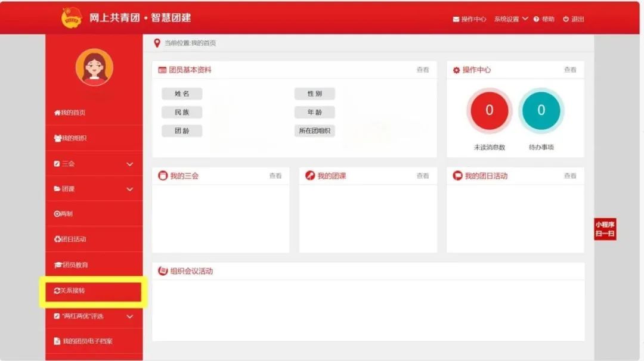Select the 团课 sidebar item
This screenshot has height=361, width=644.
pos(94,189)
